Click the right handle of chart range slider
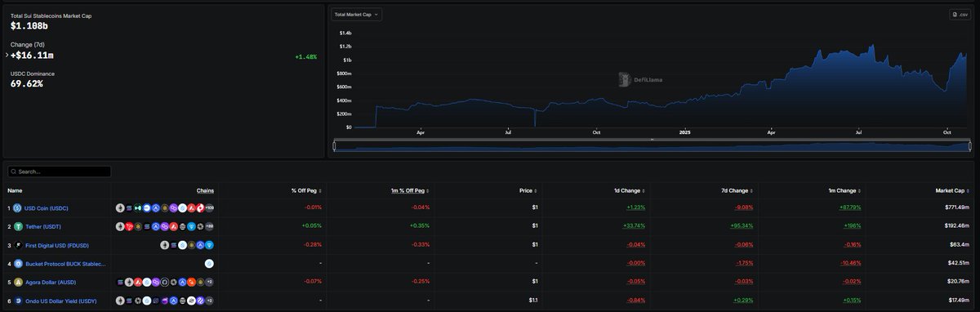The height and width of the screenshot is (312, 980). 970,146
